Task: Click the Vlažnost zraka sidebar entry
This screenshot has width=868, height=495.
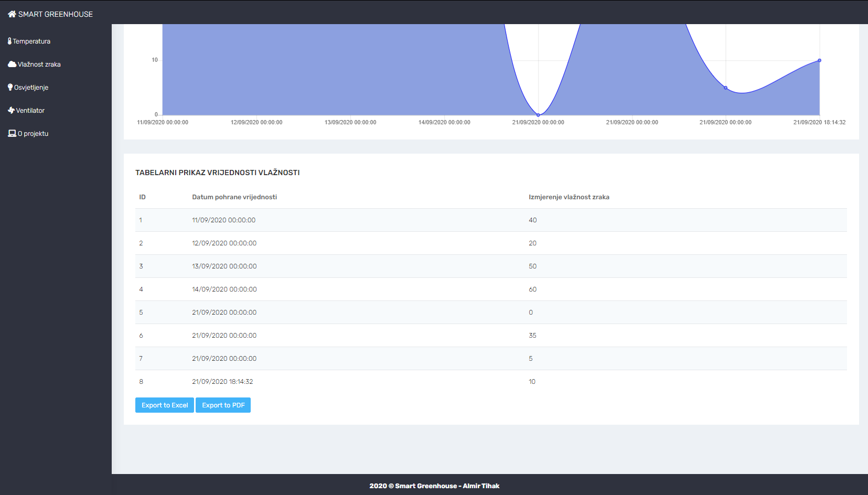Action: pyautogui.click(x=38, y=64)
